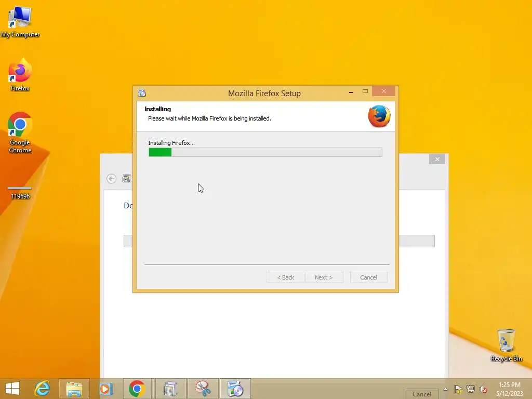Click the Mozilla Firefox Setup title text

point(264,94)
